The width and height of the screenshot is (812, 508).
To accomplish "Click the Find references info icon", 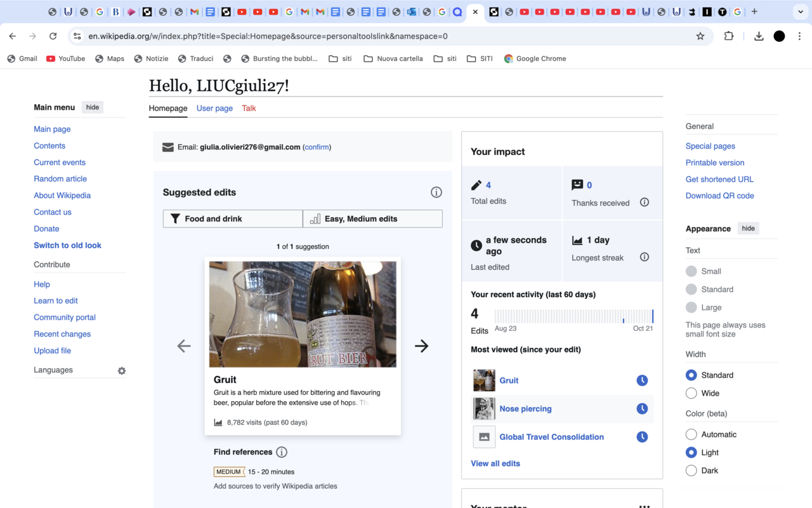I will click(282, 452).
